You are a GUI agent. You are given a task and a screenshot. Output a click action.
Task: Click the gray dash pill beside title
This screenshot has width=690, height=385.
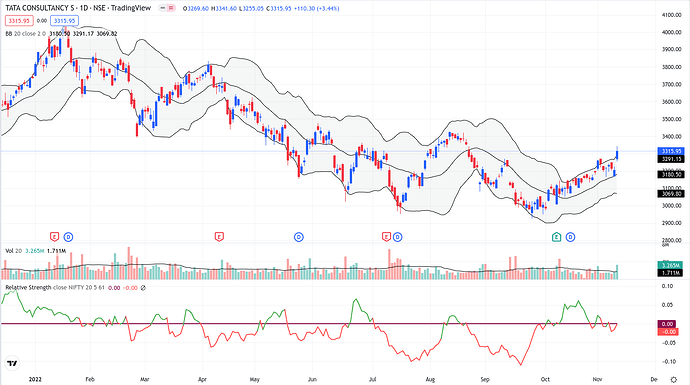coord(162,8)
